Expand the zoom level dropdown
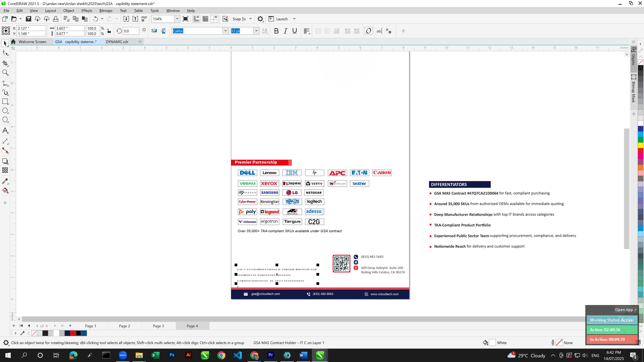Screen dimensions: 644x362 (x=177, y=19)
